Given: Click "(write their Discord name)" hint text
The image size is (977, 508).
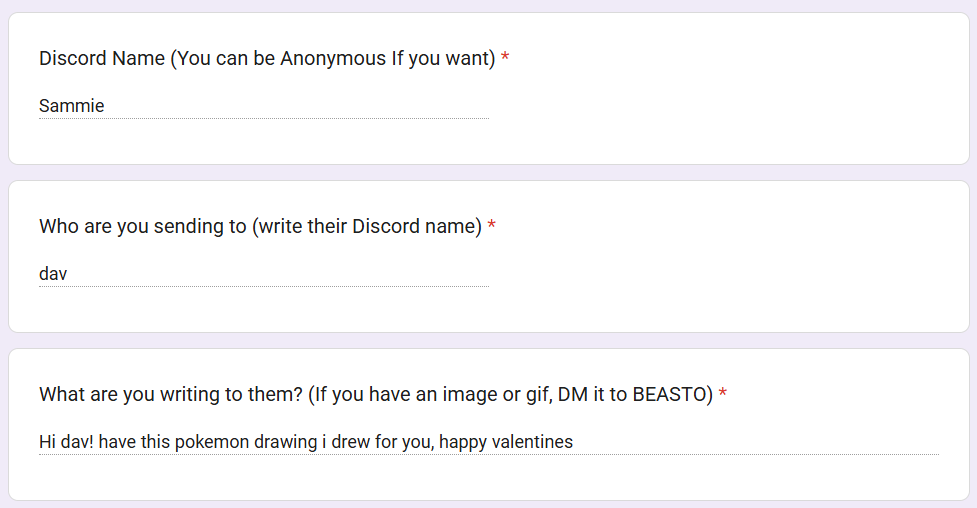Looking at the screenshot, I should 367,226.
